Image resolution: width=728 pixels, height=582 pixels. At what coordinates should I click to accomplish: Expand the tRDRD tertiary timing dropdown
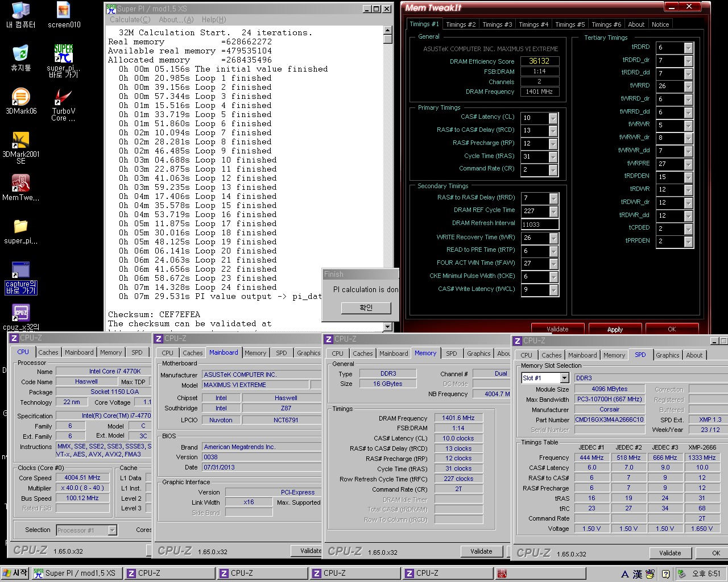pos(688,47)
